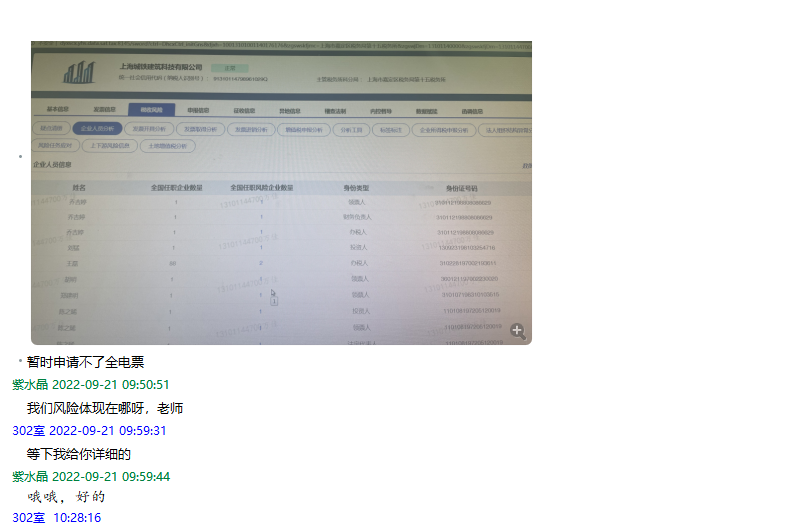The image size is (786, 530).
Task: Click the magnifier zoom icon on the photo
Action: [518, 331]
